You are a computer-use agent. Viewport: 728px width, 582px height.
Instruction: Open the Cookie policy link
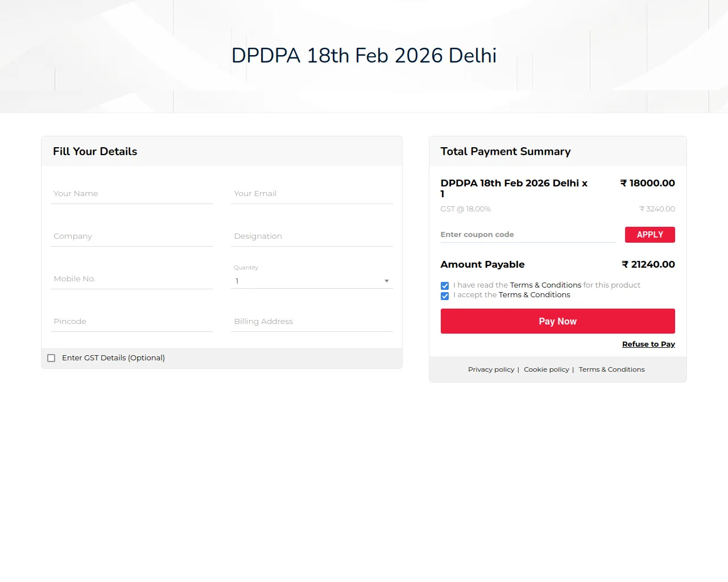point(546,369)
